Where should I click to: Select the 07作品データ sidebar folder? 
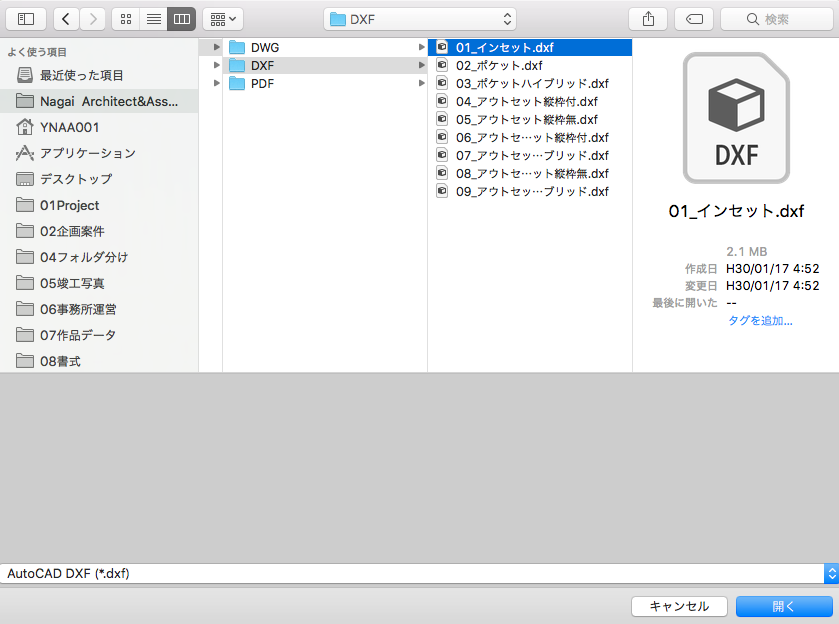pyautogui.click(x=99, y=335)
